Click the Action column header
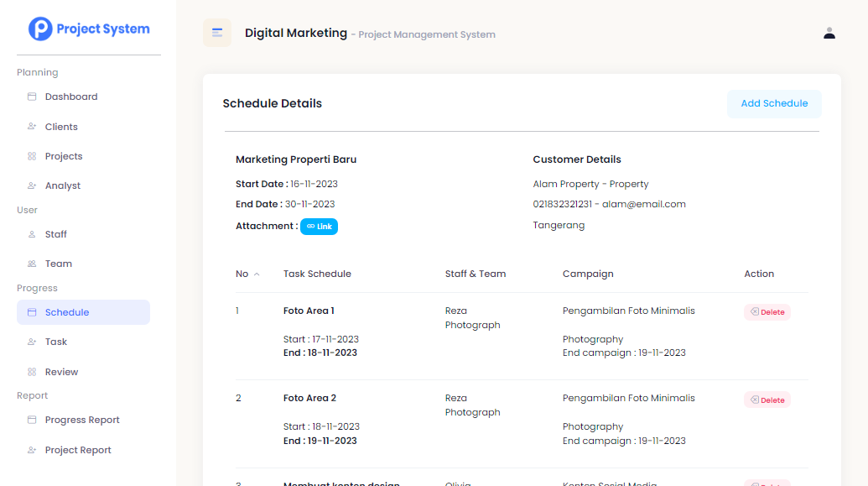This screenshot has width=868, height=486. click(x=759, y=274)
